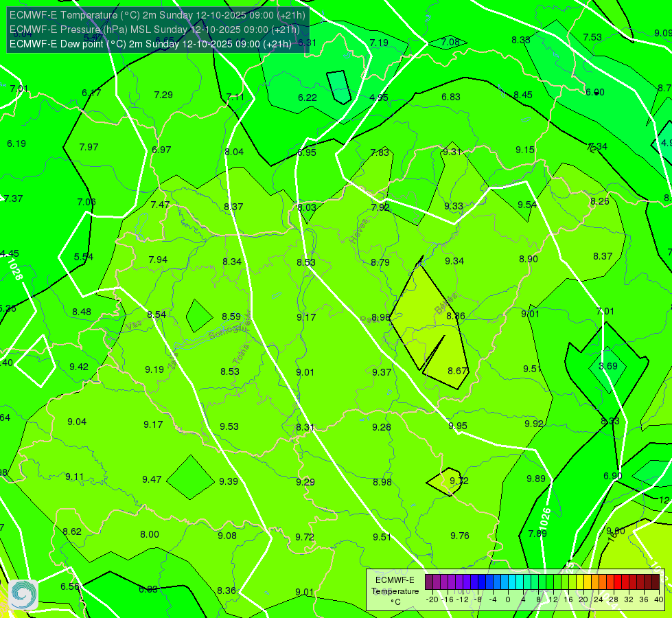Click the map value 6.56

(x=70, y=586)
